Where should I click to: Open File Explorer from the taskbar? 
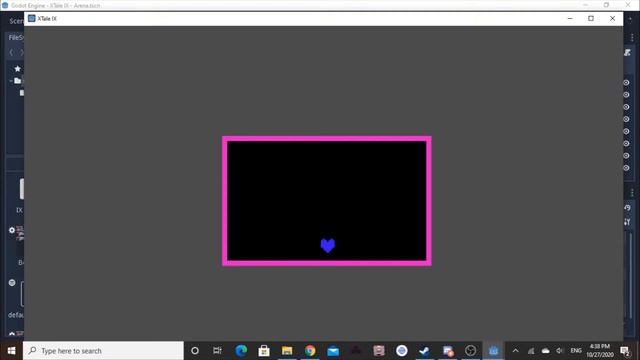click(287, 351)
